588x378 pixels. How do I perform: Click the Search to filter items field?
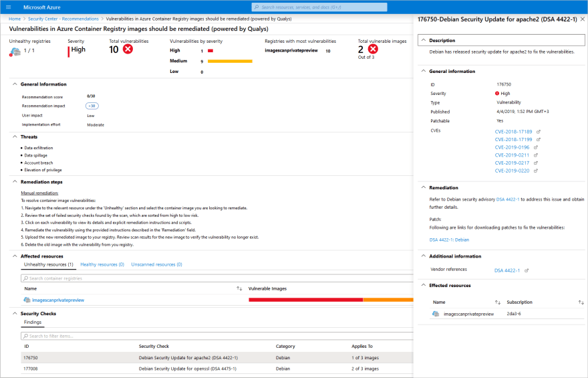pyautogui.click(x=217, y=336)
